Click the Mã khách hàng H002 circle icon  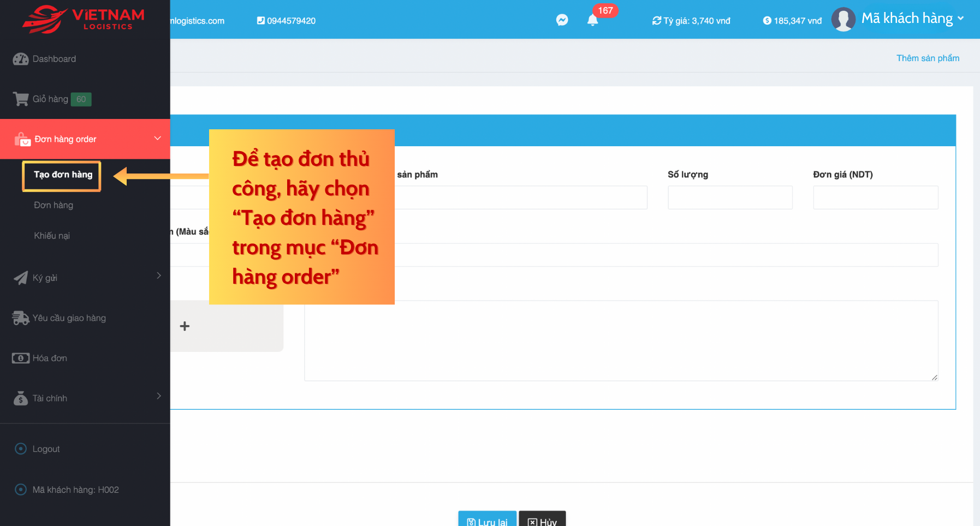(x=21, y=489)
